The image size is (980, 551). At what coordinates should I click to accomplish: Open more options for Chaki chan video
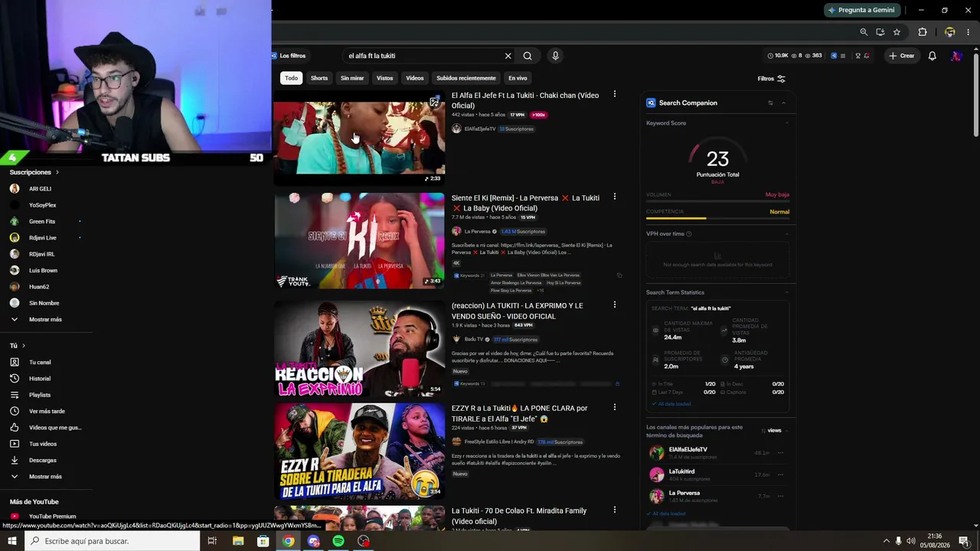(614, 94)
